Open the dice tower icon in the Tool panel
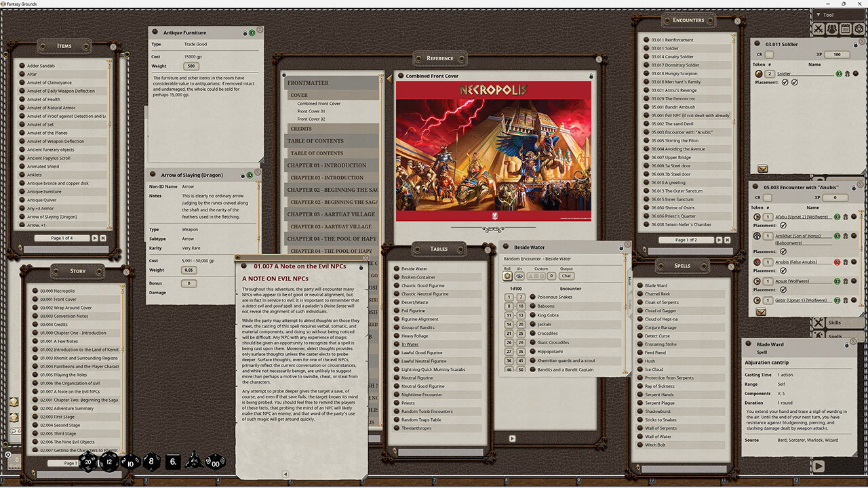 [858, 28]
